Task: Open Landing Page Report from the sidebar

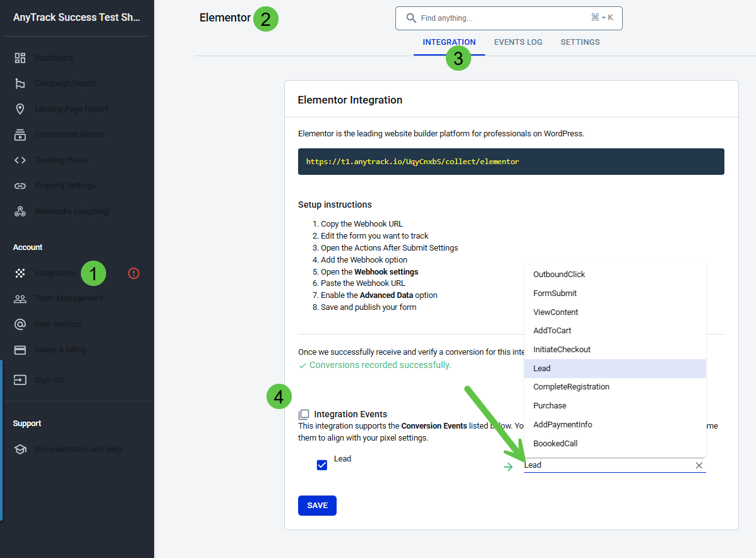Action: tap(71, 109)
